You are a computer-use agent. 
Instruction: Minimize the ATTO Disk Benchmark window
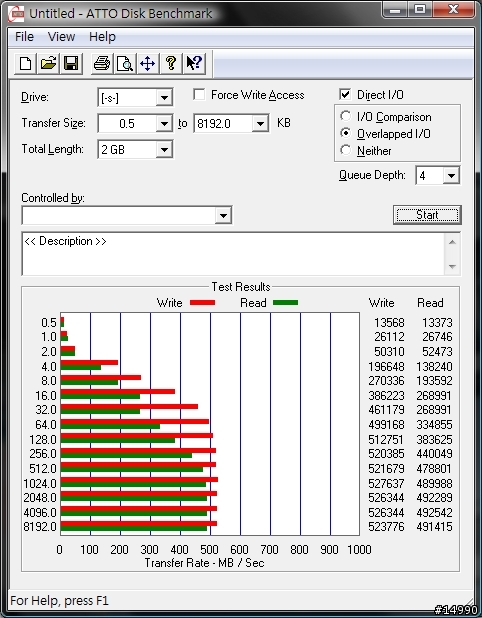pos(396,9)
